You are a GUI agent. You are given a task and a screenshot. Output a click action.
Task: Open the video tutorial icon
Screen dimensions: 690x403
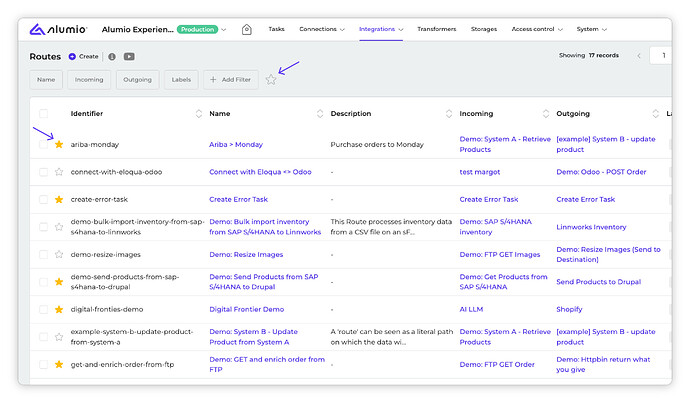pyautogui.click(x=129, y=56)
